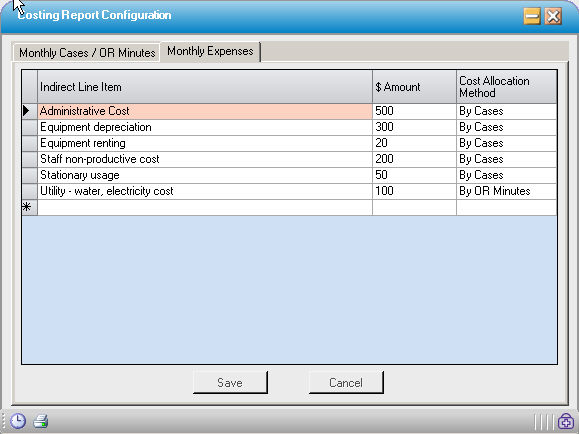Select the Administrative Cost row header arrow
Screen dimensions: 579x434
30,111
